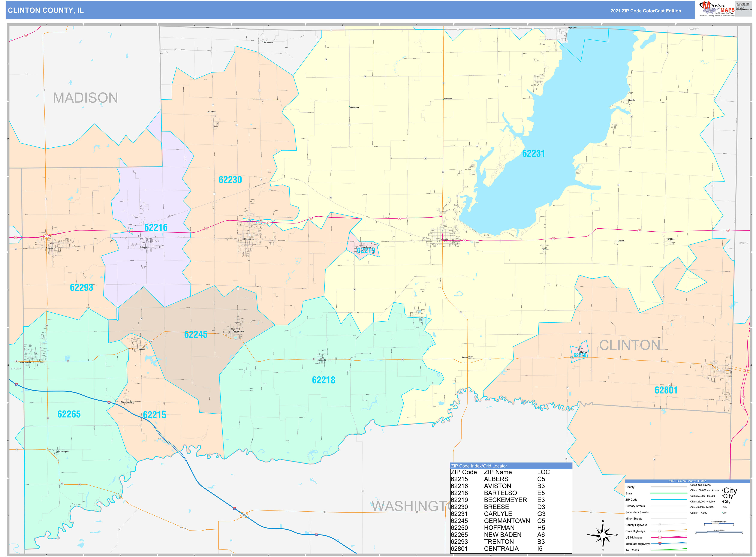Click the County boundary sample in the legend

(x=669, y=487)
